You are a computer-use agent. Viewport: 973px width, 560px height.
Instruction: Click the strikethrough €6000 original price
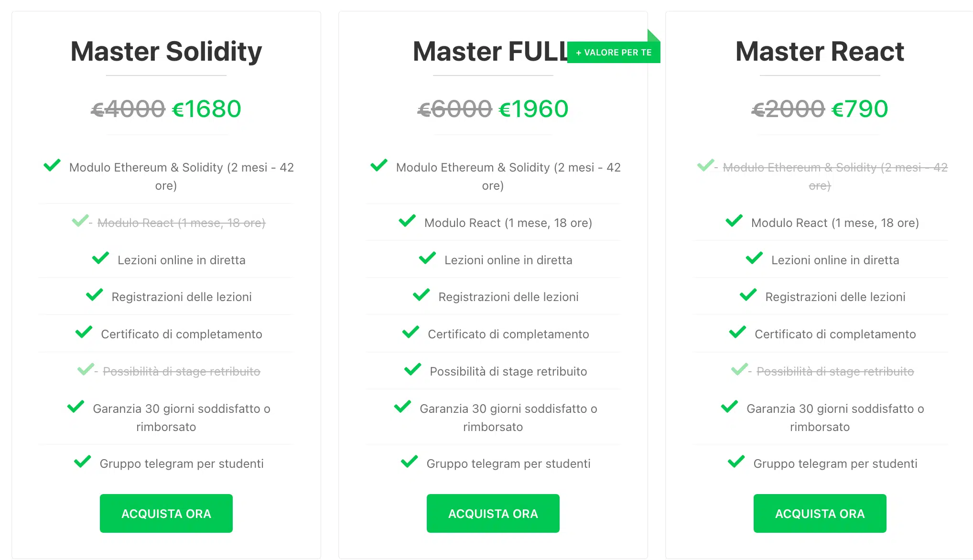(x=454, y=109)
